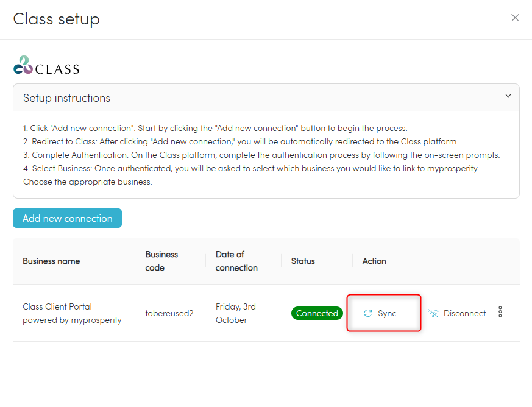Click the business name Class Client Portal cell

[72, 313]
